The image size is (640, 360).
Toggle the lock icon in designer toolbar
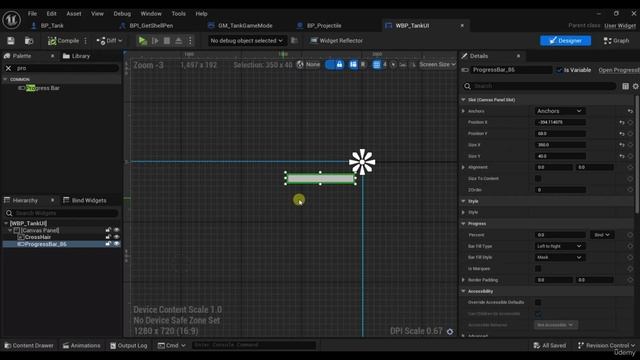pyautogui.click(x=339, y=64)
